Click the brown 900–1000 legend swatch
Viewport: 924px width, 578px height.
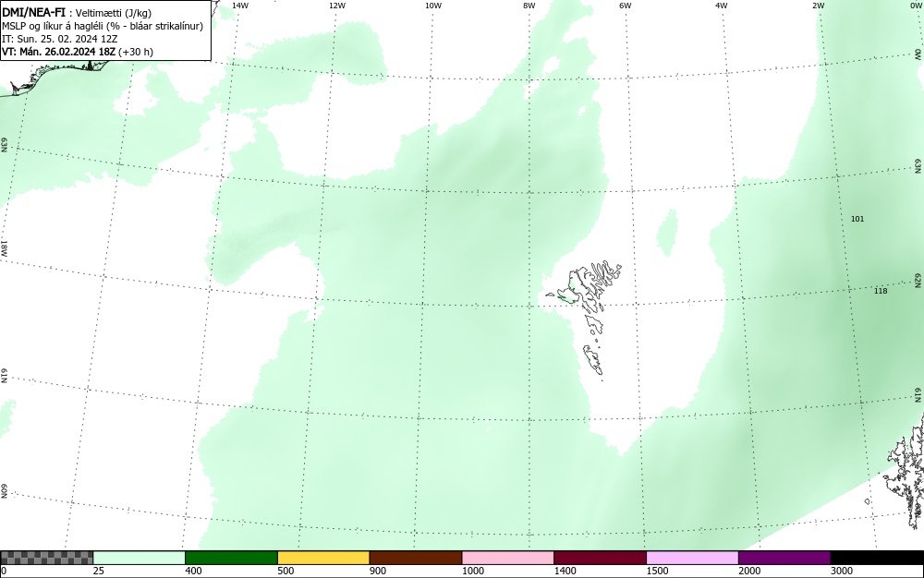click(416, 558)
